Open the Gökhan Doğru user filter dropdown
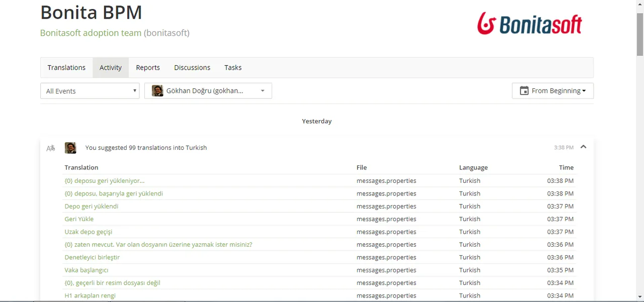644x302 pixels. click(208, 91)
